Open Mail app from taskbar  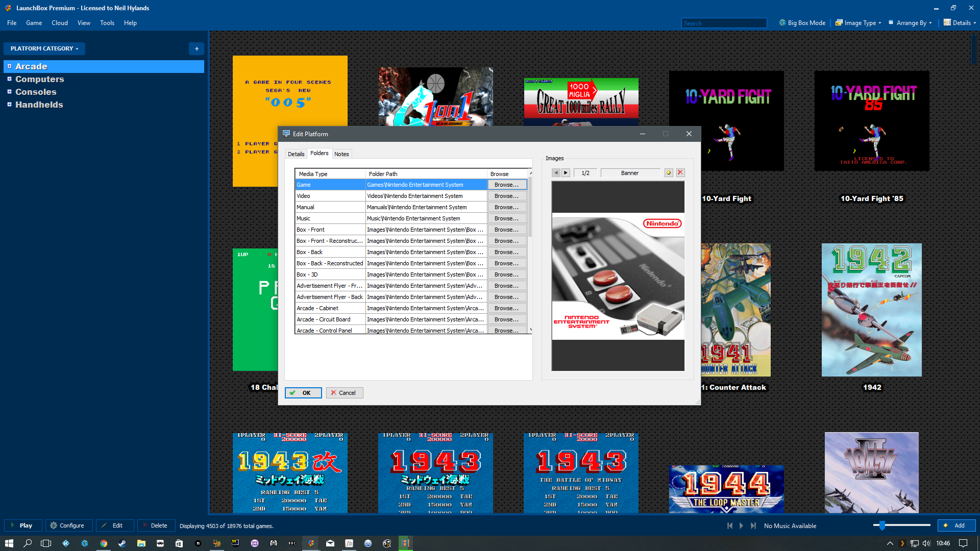(x=330, y=543)
